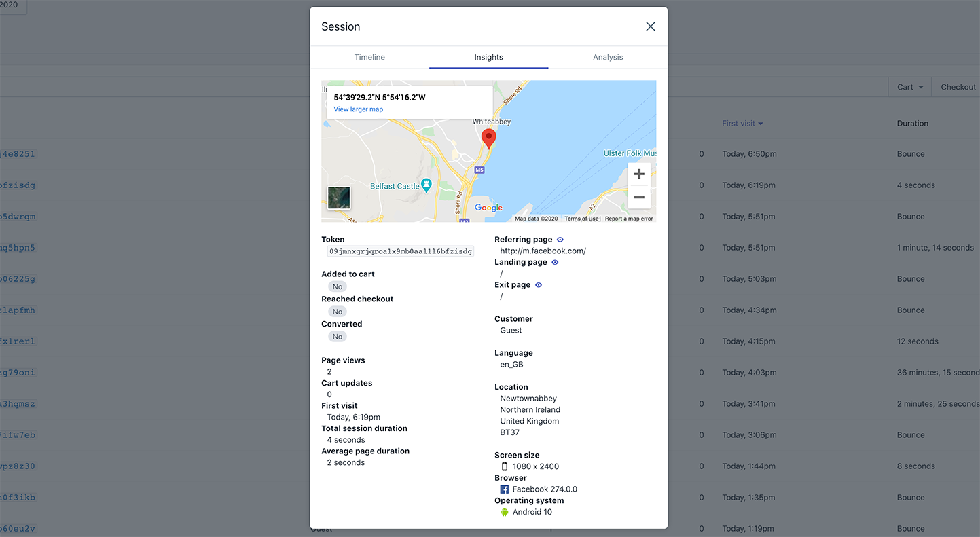Preview the Referring page eye icon
Viewport: 980px width, 537px height.
560,240
